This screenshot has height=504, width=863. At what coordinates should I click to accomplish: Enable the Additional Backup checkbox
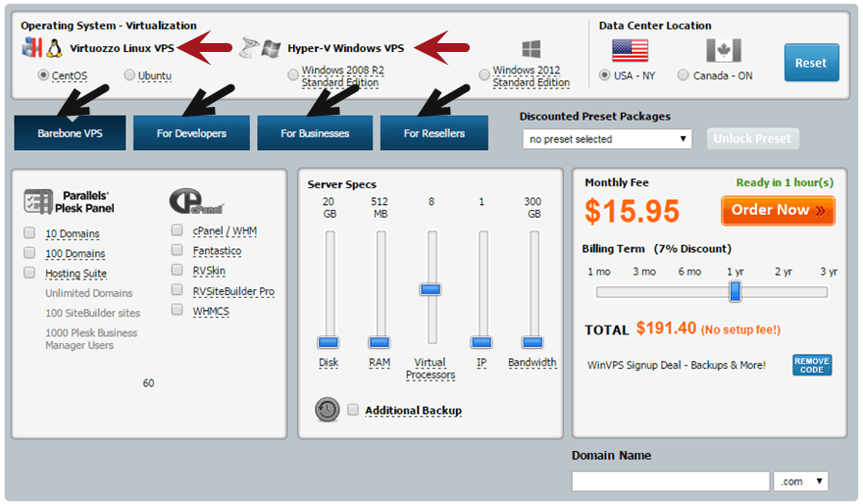(x=353, y=409)
